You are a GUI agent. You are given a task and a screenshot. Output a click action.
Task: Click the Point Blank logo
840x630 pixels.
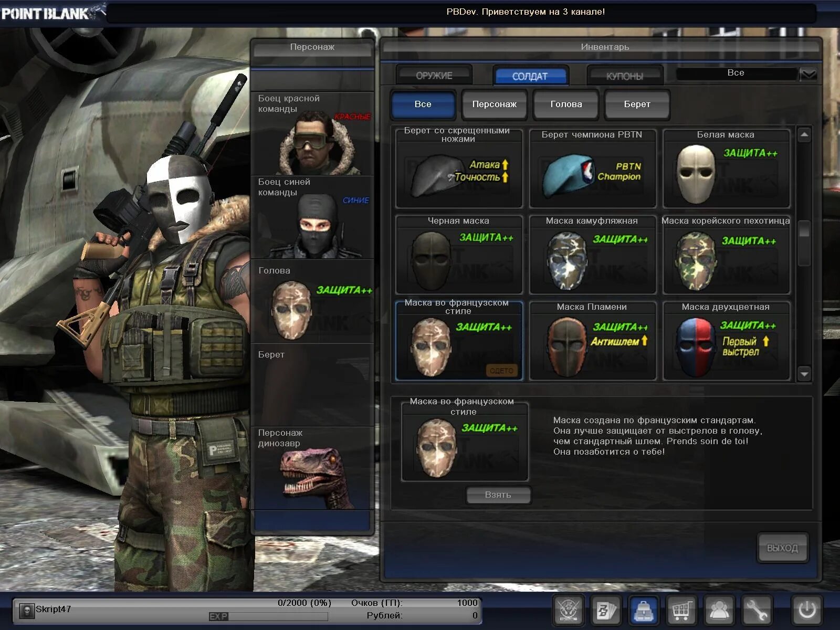coord(52,12)
